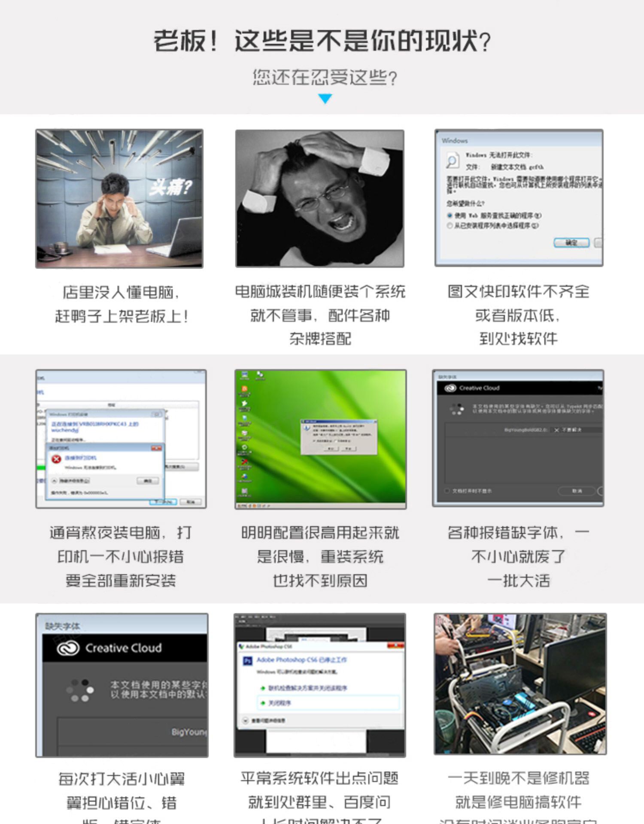Select the 使用 Web 服务查找正确的程序 radio option
This screenshot has width=644, height=824.
450,215
